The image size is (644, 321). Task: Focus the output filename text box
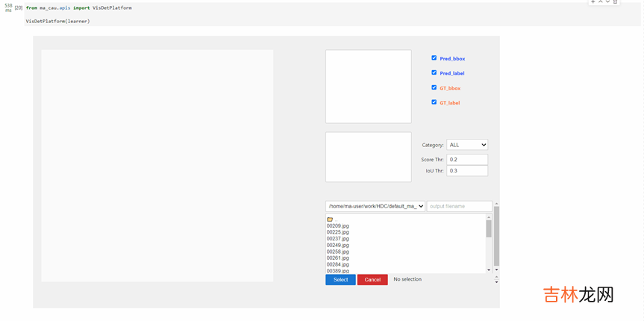[x=459, y=206]
